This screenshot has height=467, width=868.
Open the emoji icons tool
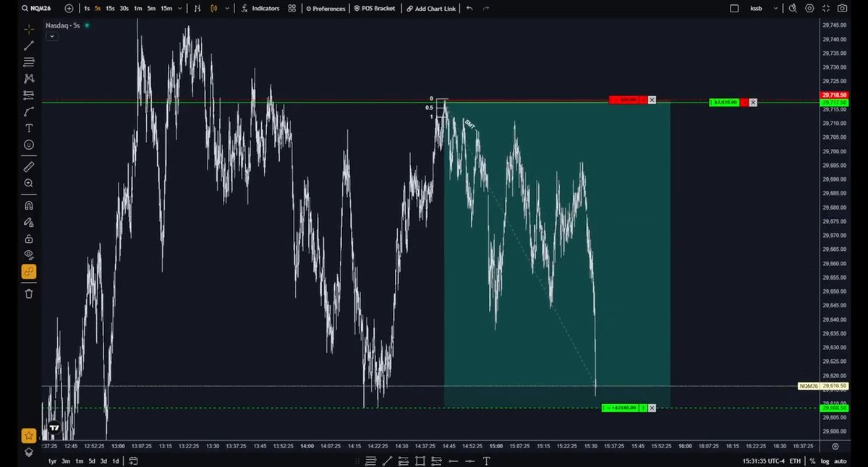(x=29, y=145)
